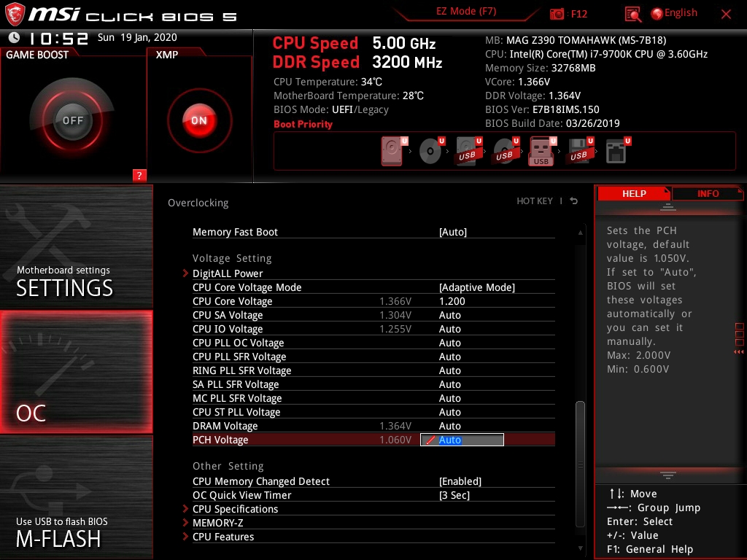Viewport: 747px width, 560px height.
Task: Select the CD/DVD boot device icon
Action: [x=431, y=151]
